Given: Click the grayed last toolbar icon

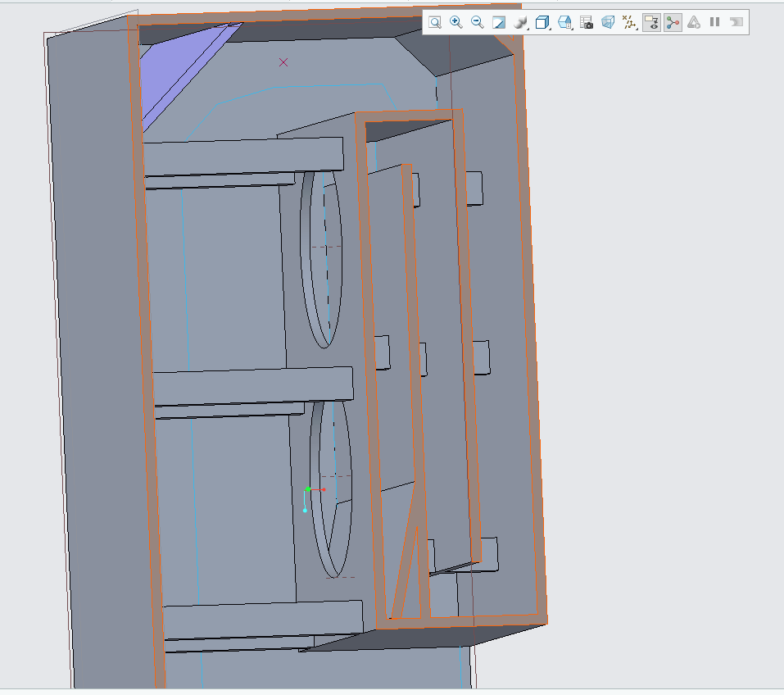Looking at the screenshot, I should (x=736, y=22).
